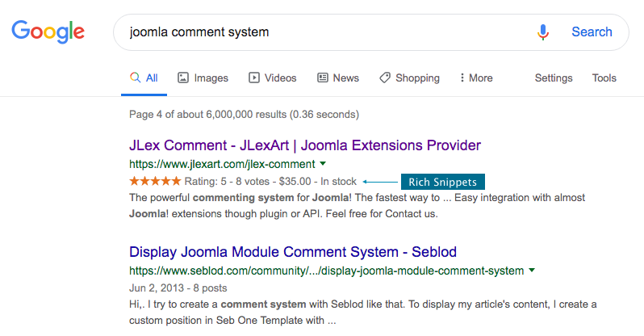Click the Google logo
The image size is (644, 336).
click(48, 31)
